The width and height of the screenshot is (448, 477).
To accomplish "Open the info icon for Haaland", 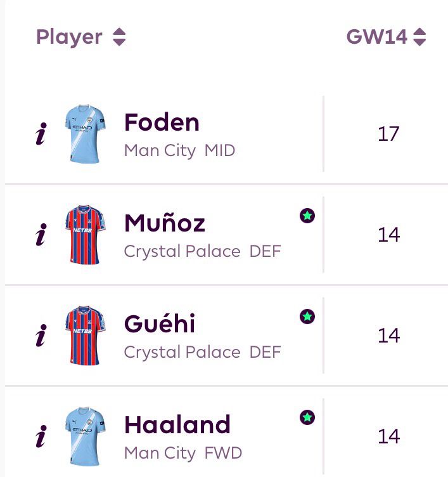I will point(41,436).
